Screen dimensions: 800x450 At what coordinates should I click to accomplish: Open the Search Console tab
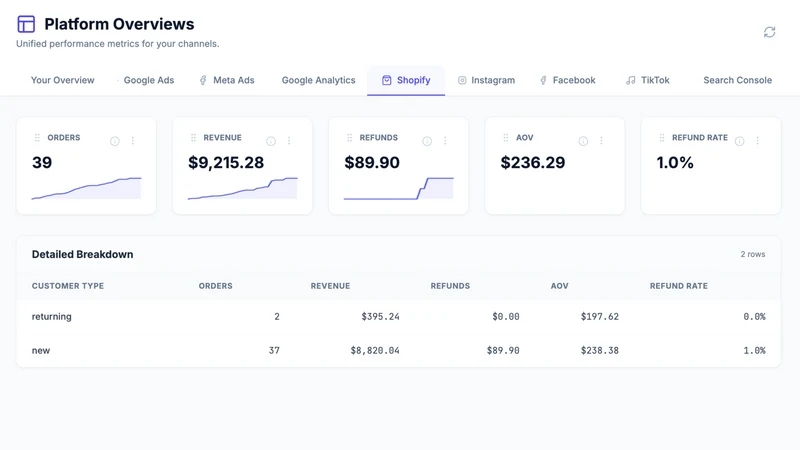(x=737, y=80)
